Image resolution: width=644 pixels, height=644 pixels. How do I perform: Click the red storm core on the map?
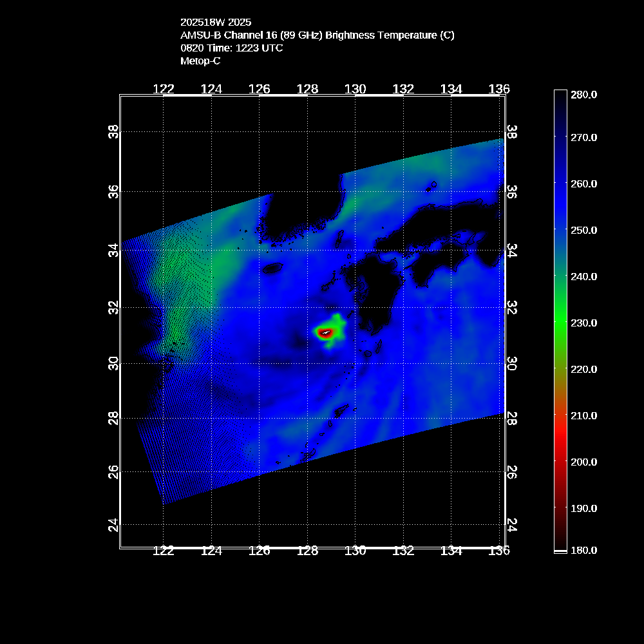325,333
